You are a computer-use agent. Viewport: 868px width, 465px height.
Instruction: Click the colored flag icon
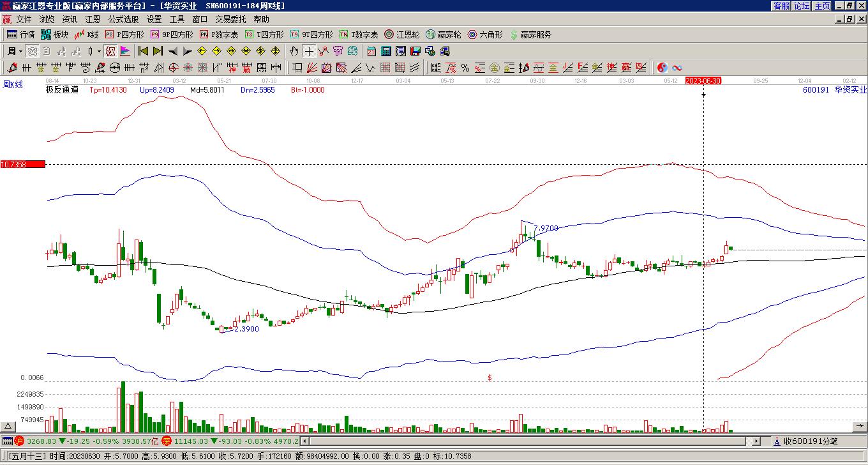pyautogui.click(x=125, y=51)
